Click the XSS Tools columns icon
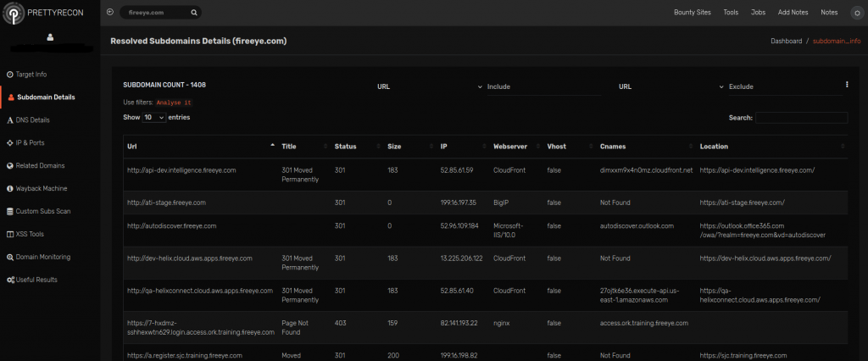The height and width of the screenshot is (361, 868). click(x=9, y=234)
